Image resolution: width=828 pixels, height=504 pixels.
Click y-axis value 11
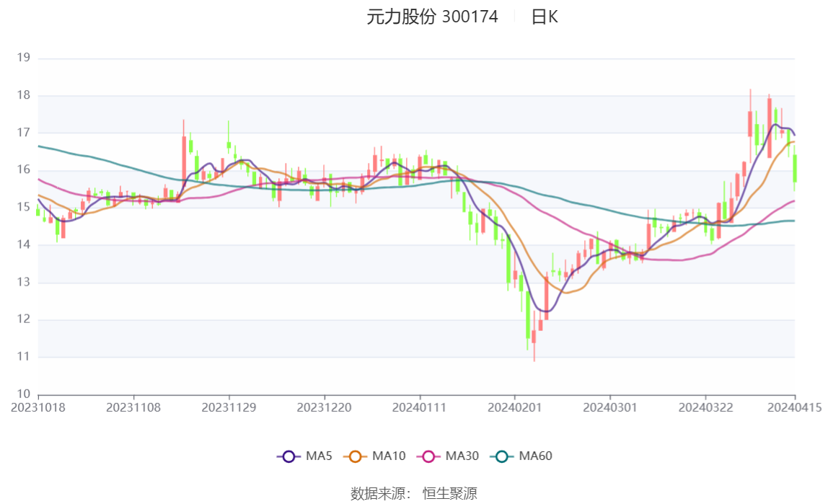24,357
